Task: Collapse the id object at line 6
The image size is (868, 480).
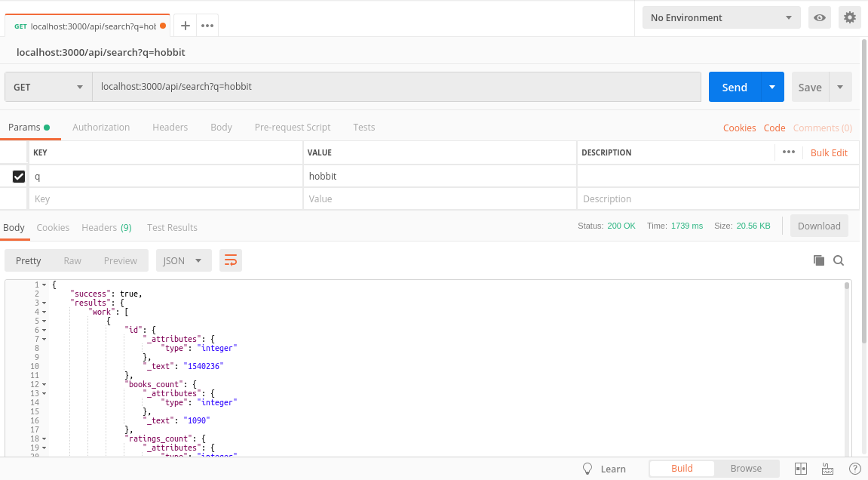Action: [x=44, y=331]
